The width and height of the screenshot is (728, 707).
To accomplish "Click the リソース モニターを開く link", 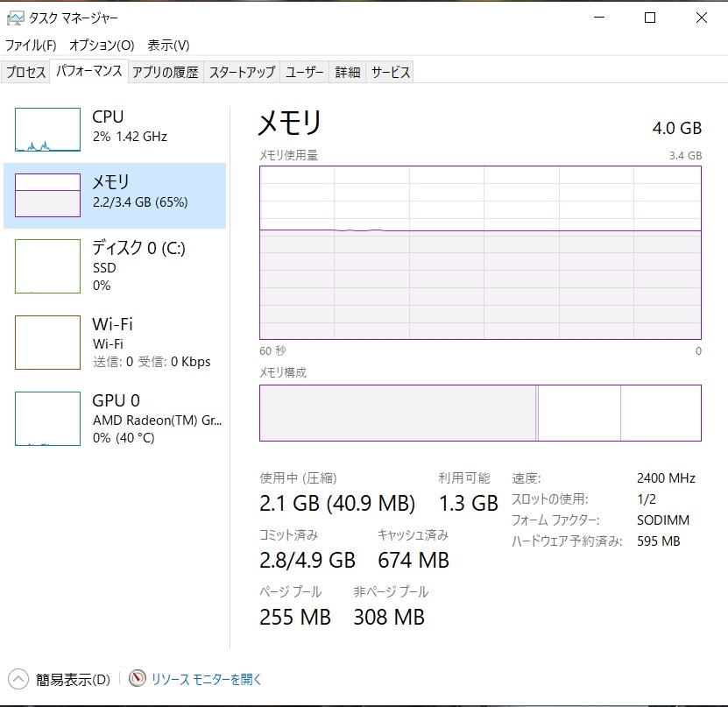I will 207,679.
